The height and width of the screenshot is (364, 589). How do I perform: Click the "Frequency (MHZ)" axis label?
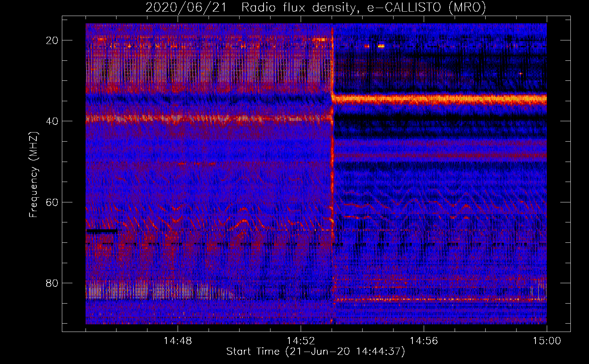pyautogui.click(x=33, y=175)
